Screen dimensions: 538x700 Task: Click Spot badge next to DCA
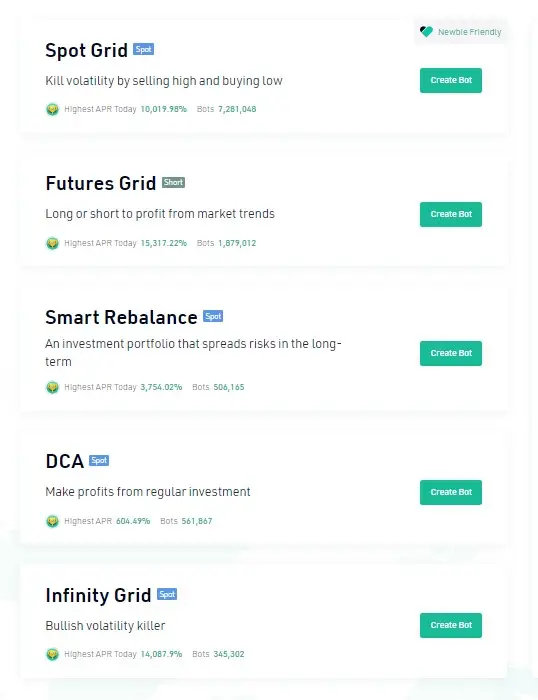[99, 460]
